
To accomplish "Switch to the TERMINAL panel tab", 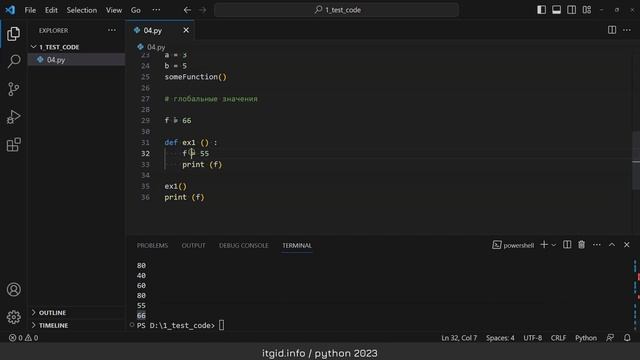I will [x=297, y=245].
